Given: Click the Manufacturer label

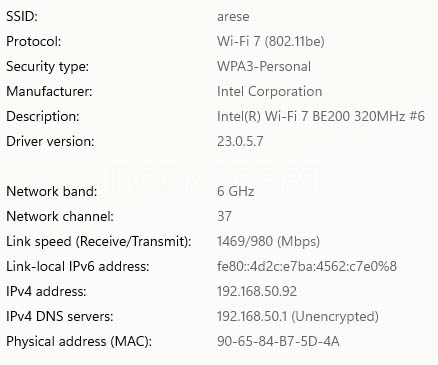Looking at the screenshot, I should (x=49, y=91).
